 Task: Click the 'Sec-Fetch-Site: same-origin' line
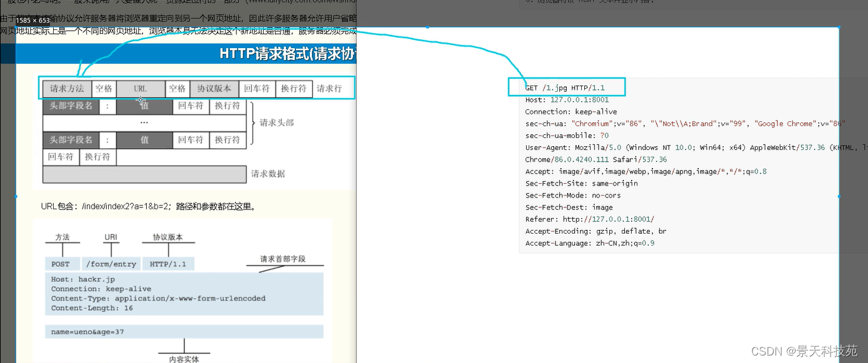[x=581, y=183]
